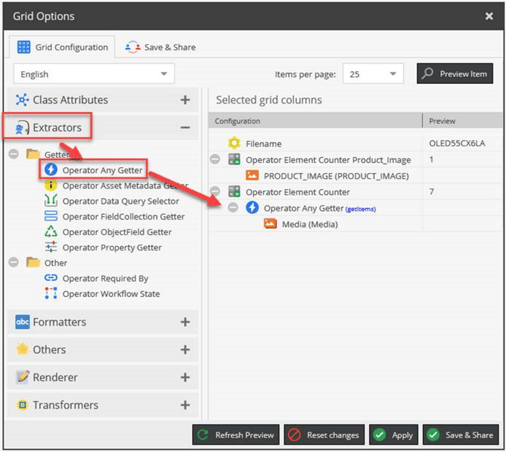
Task: Select Operator FieldCollection Getter item
Action: [x=123, y=216]
